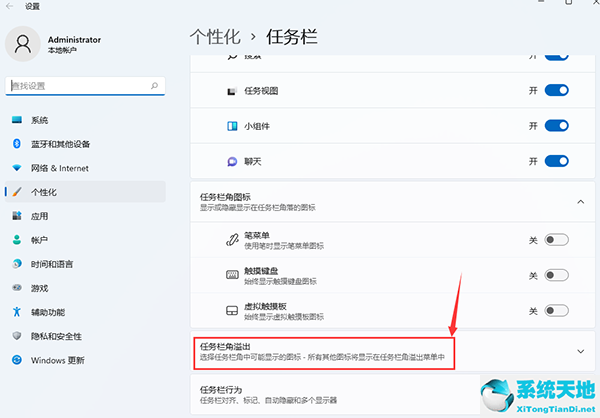Screen dimensions: 600x418
Task: Enable the 笔菜单 toggle
Action: point(556,240)
